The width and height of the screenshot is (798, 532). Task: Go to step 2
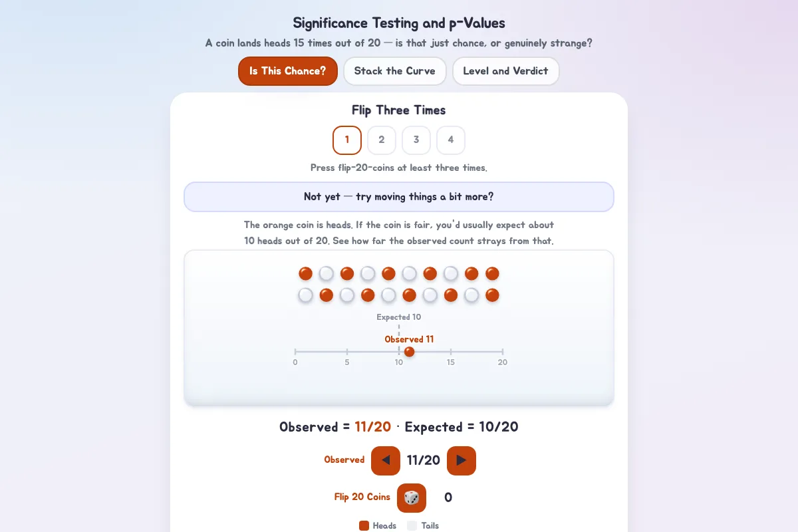coord(382,140)
